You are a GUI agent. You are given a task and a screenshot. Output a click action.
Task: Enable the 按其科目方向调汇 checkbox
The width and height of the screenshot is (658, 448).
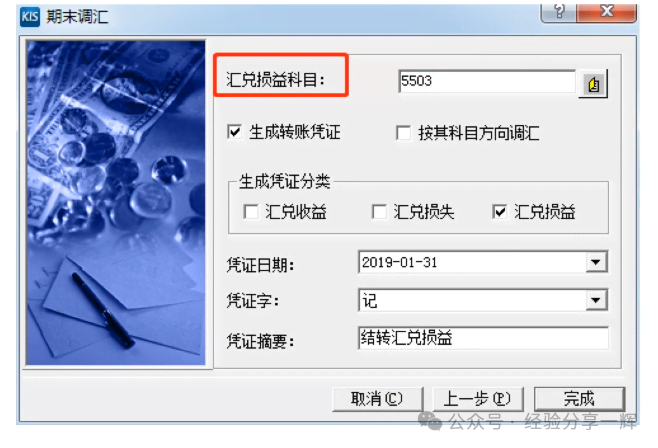403,133
